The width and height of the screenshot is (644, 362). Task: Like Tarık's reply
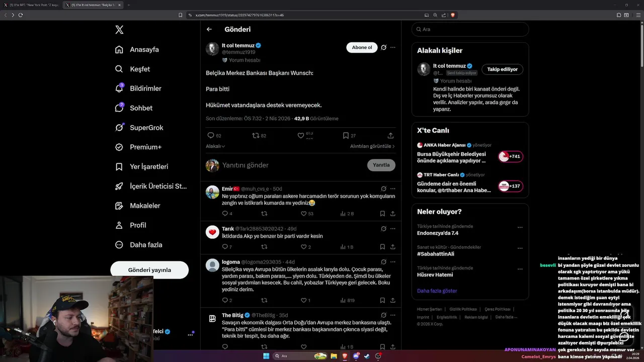pyautogui.click(x=304, y=247)
